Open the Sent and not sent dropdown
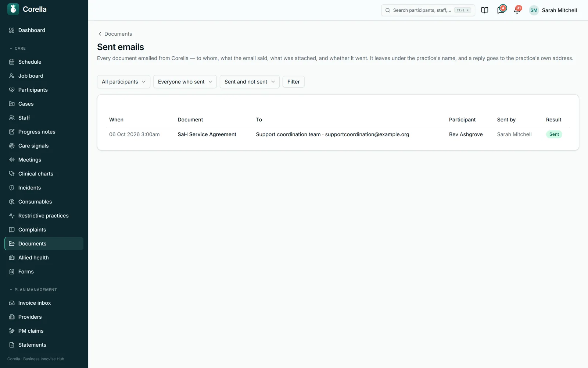The width and height of the screenshot is (588, 368). click(x=250, y=82)
